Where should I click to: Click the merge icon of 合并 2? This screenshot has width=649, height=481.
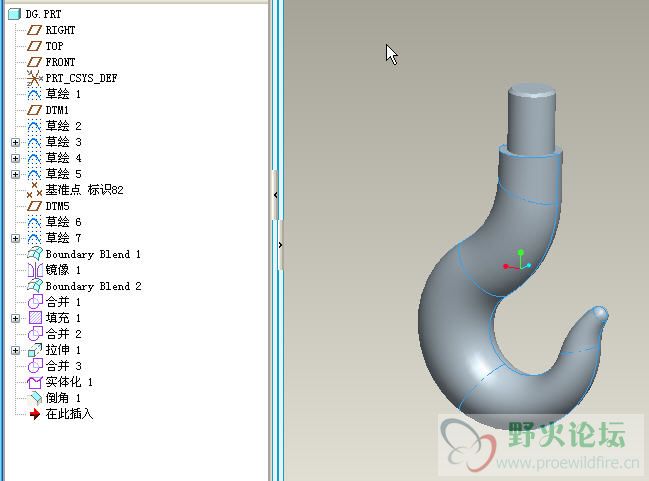35,334
